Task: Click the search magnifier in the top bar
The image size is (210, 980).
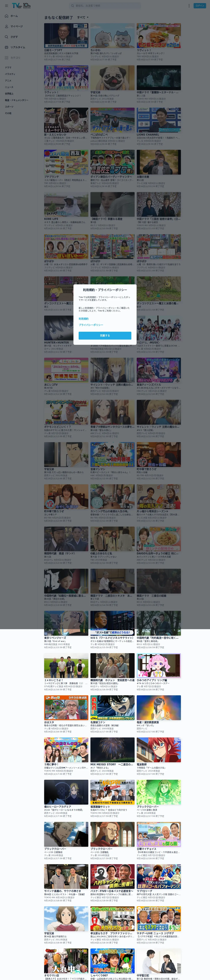Action: tap(72, 6)
